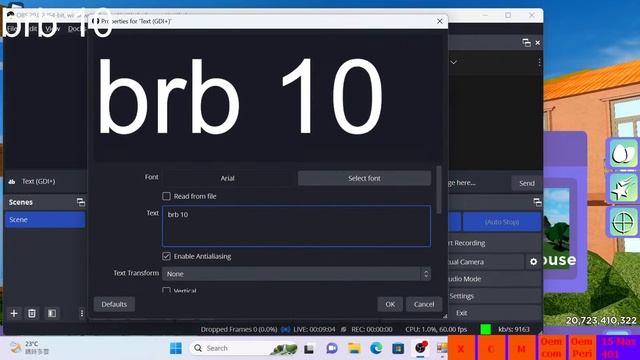Click in the Text input box
Image resolution: width=640 pixels, height=360 pixels.
(x=296, y=226)
